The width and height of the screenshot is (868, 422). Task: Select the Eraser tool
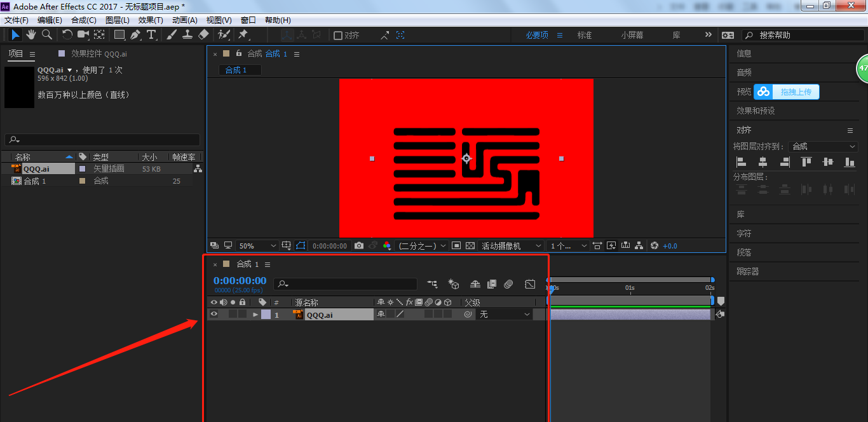(203, 35)
